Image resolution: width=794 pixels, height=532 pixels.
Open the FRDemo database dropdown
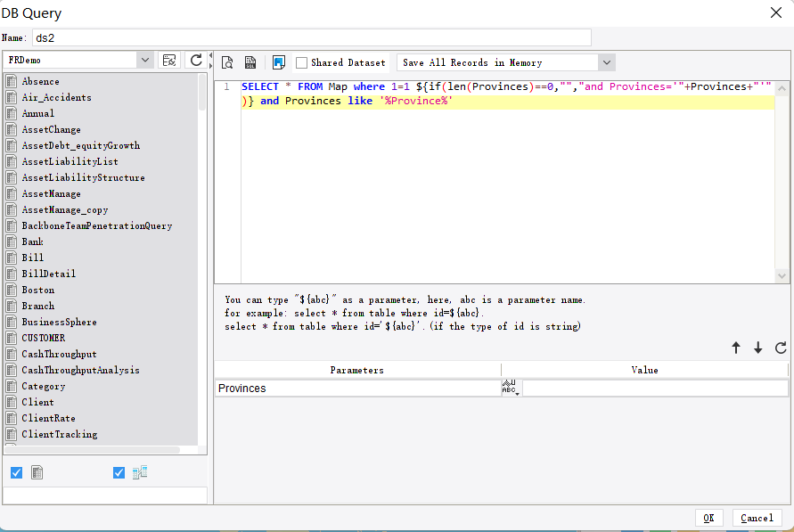pyautogui.click(x=145, y=60)
